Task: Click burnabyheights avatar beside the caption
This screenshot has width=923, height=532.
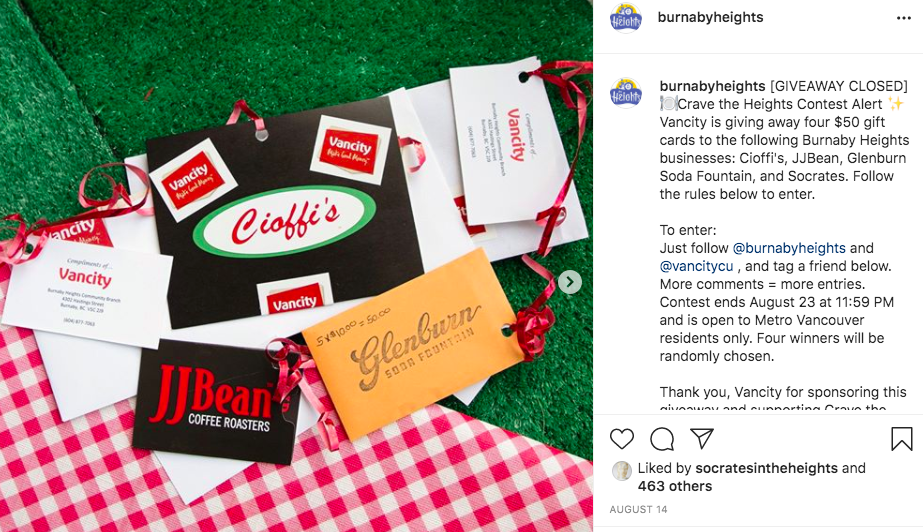Action: [626, 93]
